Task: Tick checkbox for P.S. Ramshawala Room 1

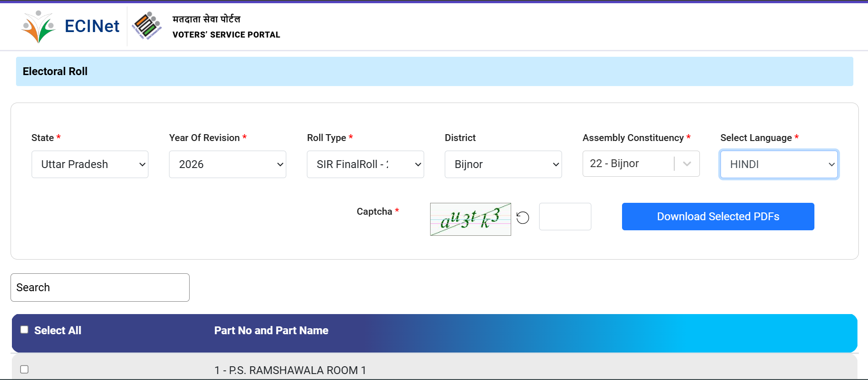Action: (25, 369)
